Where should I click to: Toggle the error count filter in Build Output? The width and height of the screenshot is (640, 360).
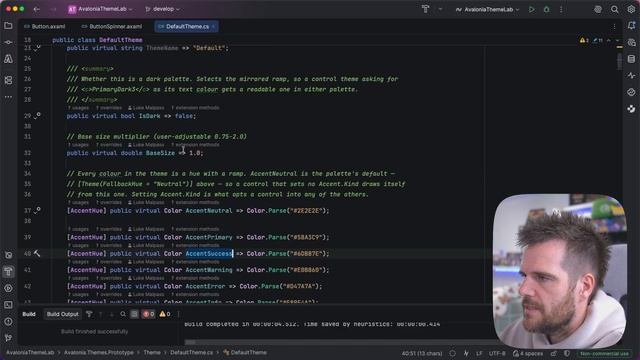148,314
